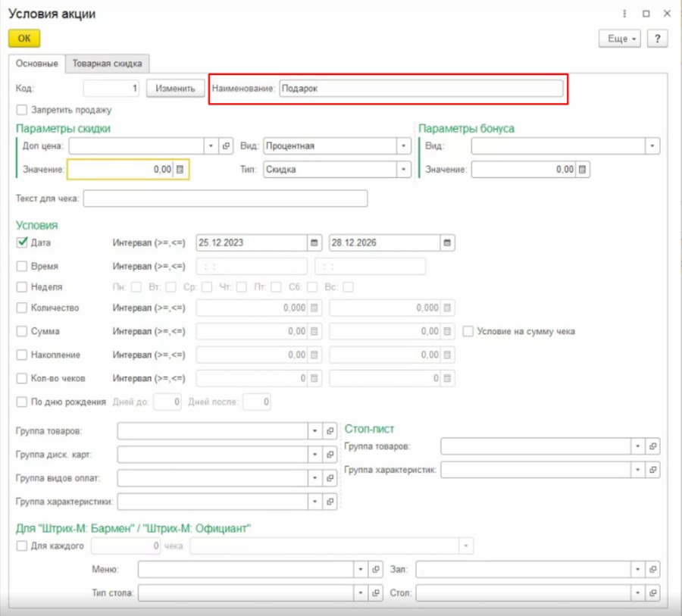Open the Еще menu

coord(620,39)
